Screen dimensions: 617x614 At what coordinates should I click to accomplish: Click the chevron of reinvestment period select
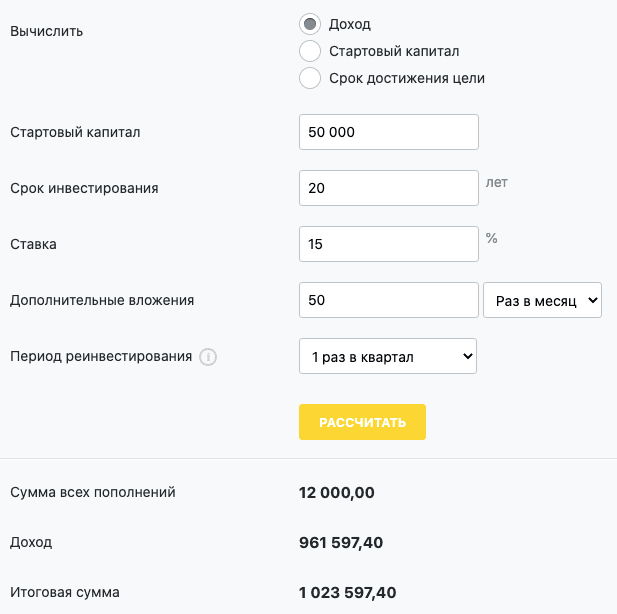pos(468,356)
